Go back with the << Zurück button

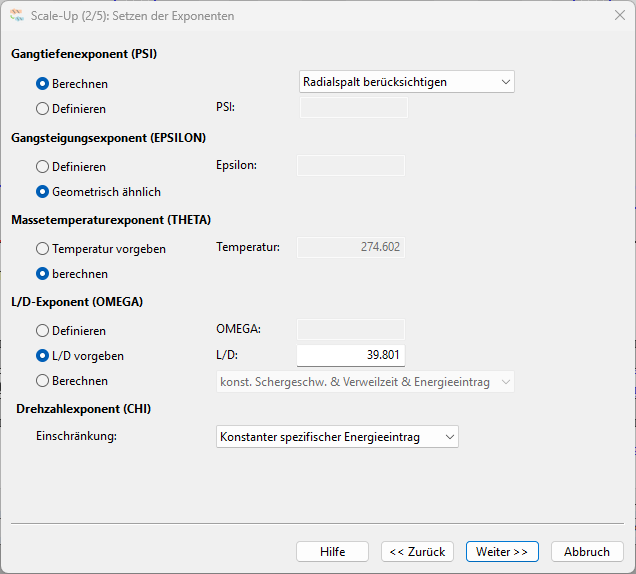coord(417,552)
